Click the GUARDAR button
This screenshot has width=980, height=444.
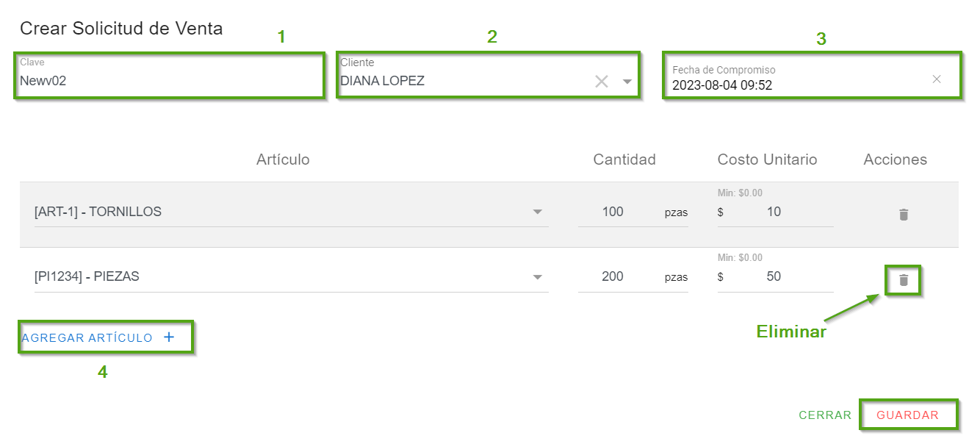(x=907, y=415)
